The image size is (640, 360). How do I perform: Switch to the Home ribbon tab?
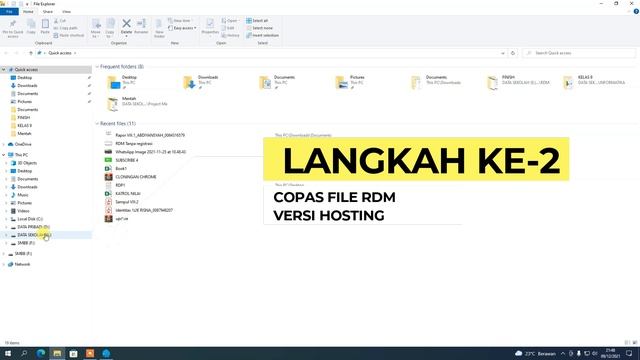tap(28, 12)
